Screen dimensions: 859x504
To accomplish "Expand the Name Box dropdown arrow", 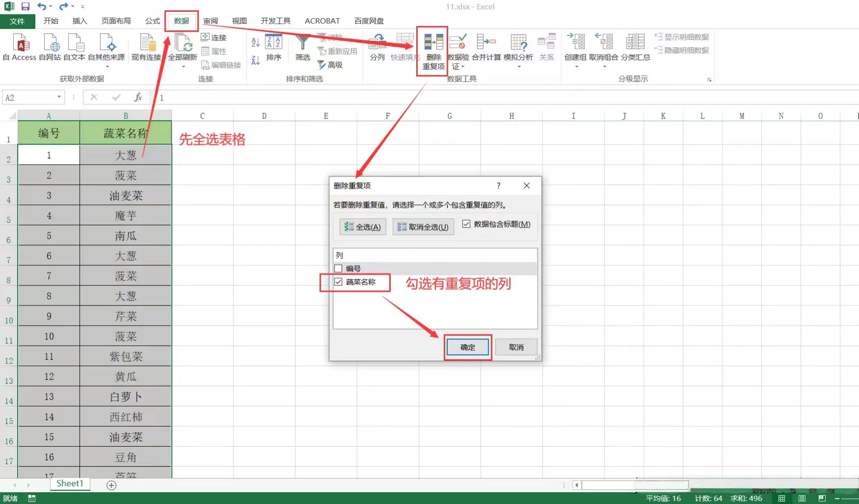I will [x=59, y=97].
